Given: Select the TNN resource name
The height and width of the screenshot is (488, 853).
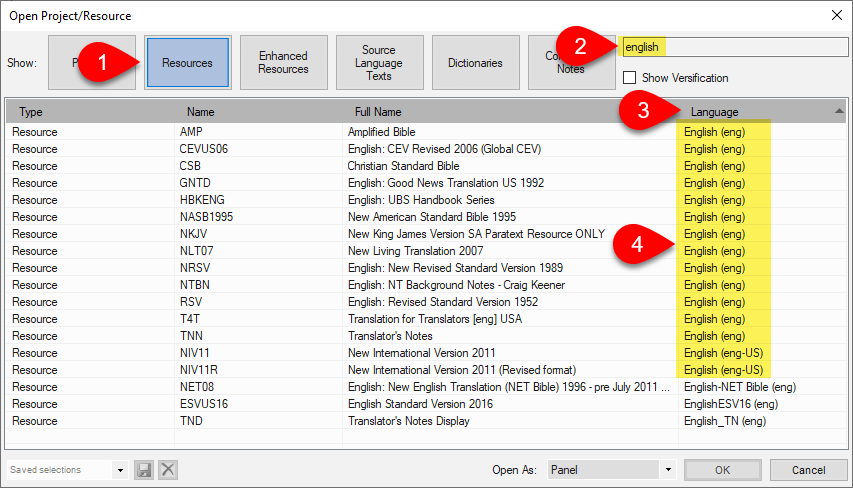Looking at the screenshot, I should click(191, 336).
